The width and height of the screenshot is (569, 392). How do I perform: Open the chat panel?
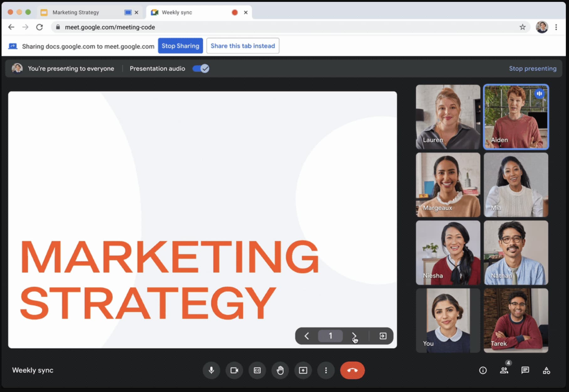pos(525,370)
